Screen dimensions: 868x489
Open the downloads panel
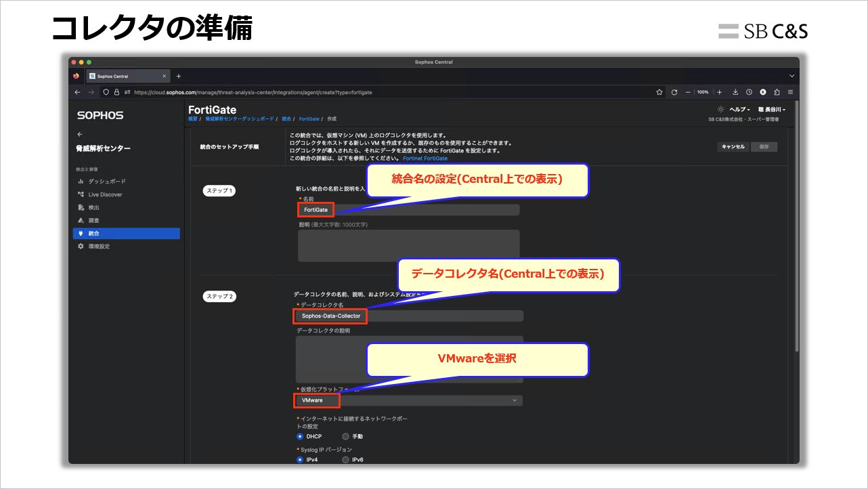tap(736, 92)
